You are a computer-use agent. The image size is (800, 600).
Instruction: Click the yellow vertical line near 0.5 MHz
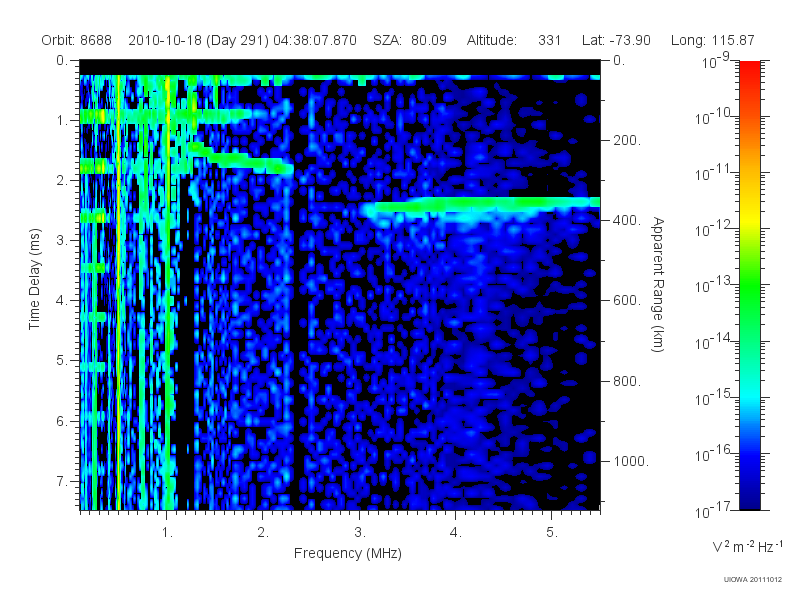[118, 291]
